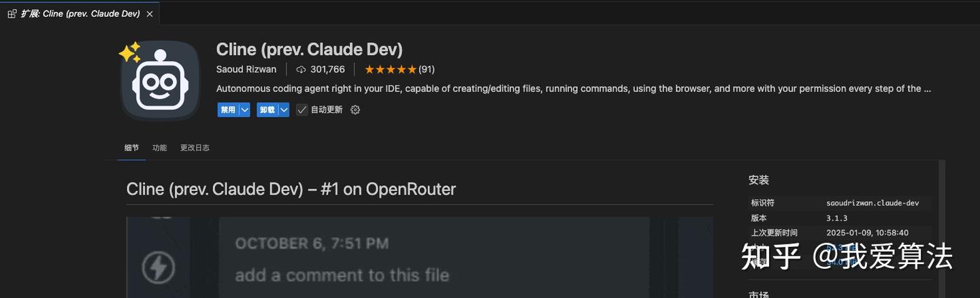Select the 细节 (Details) tab
Image resolution: width=980 pixels, height=298 pixels.
pyautogui.click(x=131, y=148)
